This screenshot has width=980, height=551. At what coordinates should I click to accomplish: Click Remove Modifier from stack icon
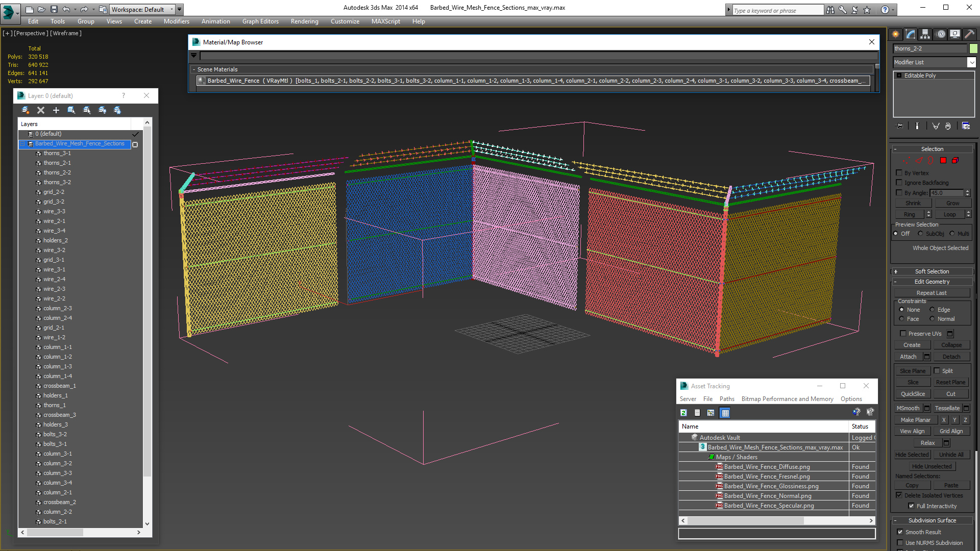point(948,126)
